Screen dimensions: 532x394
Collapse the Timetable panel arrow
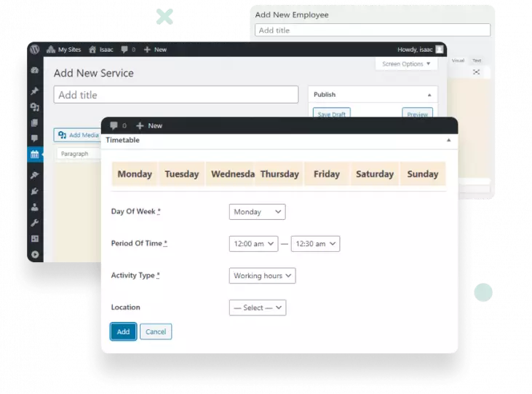(448, 140)
